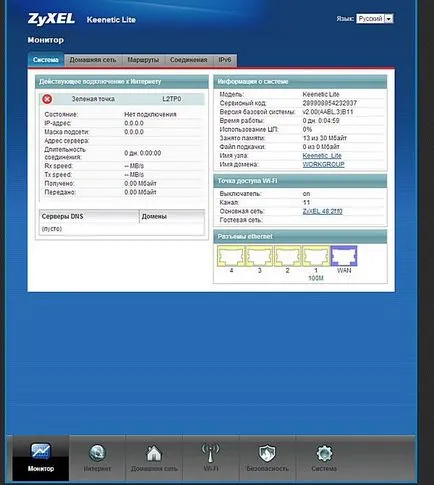Click the Русский language field
The image size is (434, 485).
(x=370, y=19)
